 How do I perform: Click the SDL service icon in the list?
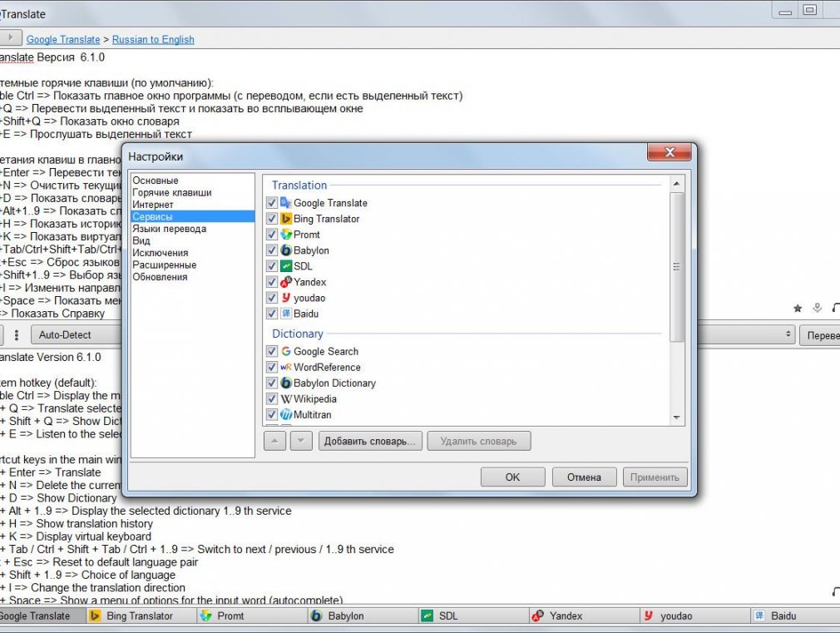click(286, 266)
